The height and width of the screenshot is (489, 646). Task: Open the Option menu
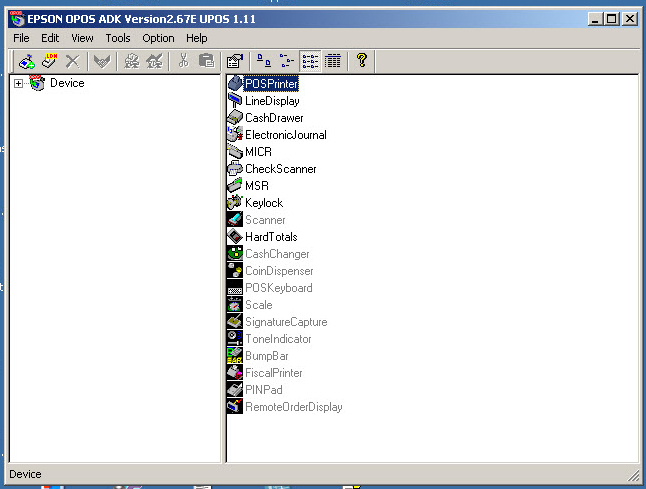point(158,38)
